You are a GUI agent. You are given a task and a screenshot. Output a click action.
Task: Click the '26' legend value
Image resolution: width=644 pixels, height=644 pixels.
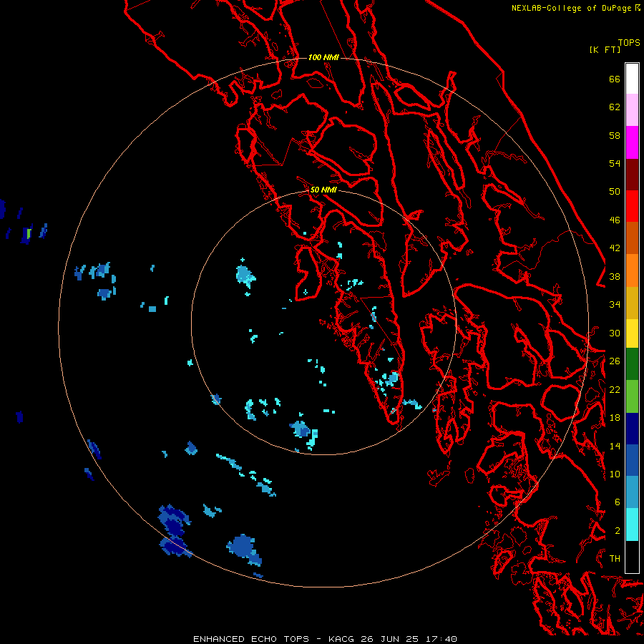[x=615, y=361]
